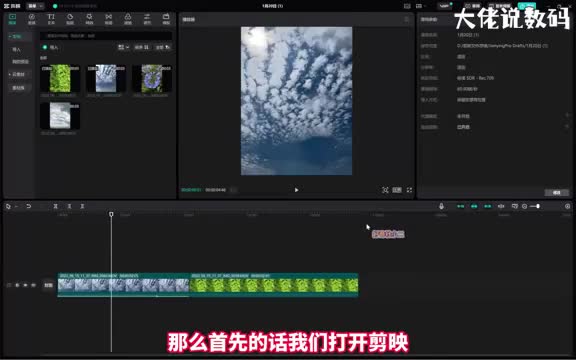Toggle preview axis

501,206
